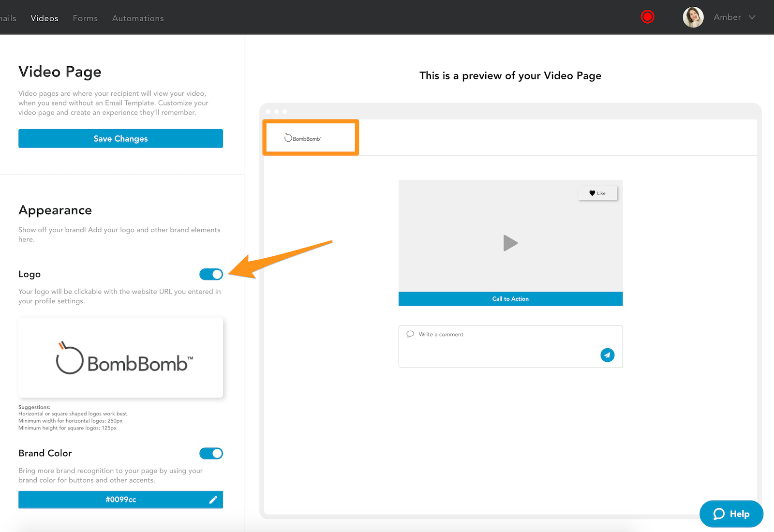Click the small BombBomb logo in preview

coord(303,138)
